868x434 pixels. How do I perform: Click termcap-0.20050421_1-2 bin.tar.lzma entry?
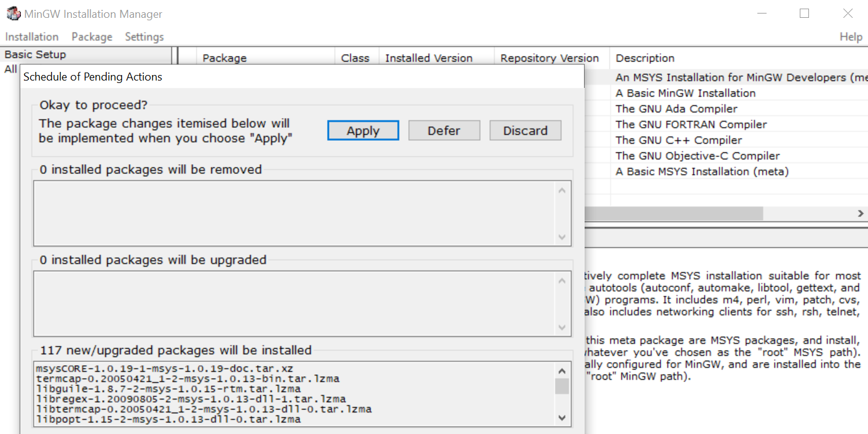click(188, 379)
